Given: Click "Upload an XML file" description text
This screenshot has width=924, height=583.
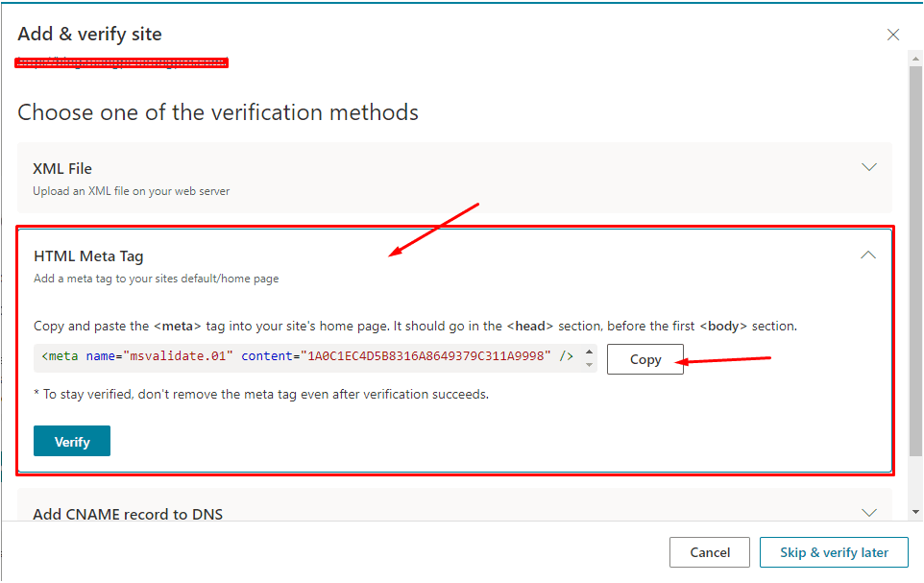Looking at the screenshot, I should [x=131, y=191].
